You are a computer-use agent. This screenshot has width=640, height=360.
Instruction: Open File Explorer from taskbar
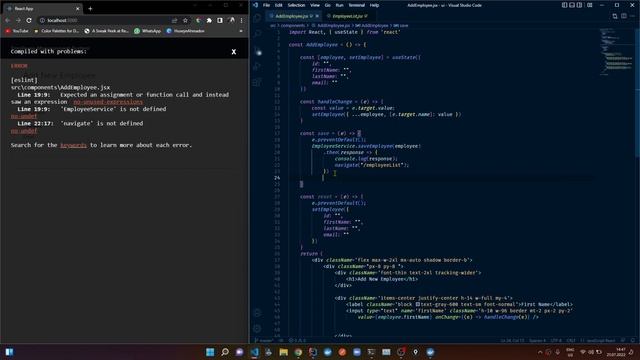click(x=284, y=352)
